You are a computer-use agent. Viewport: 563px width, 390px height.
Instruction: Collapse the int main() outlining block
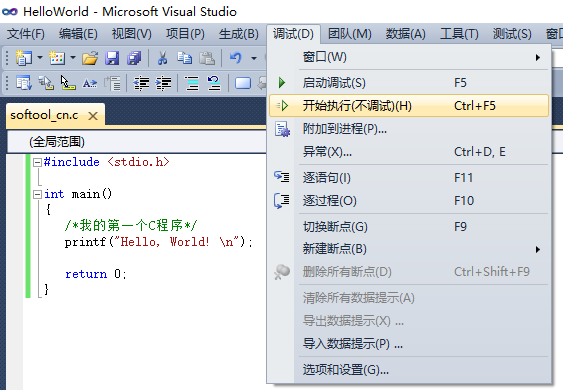[37, 195]
